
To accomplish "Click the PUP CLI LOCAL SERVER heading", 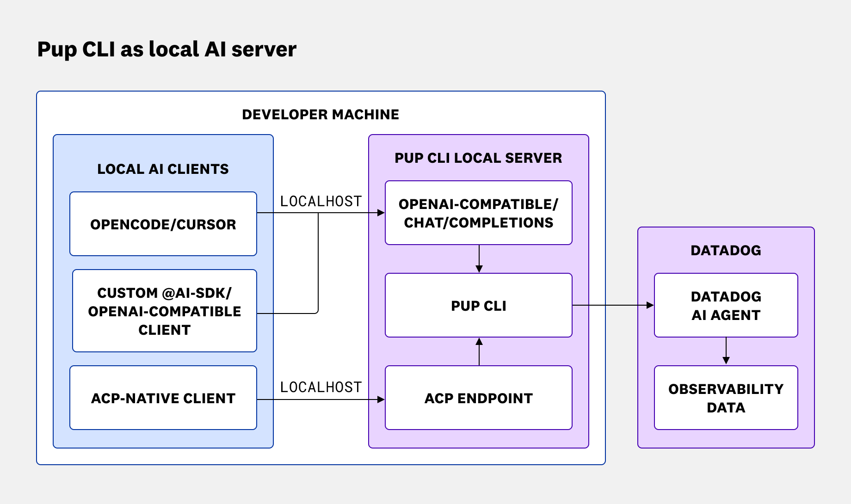I will tap(478, 158).
